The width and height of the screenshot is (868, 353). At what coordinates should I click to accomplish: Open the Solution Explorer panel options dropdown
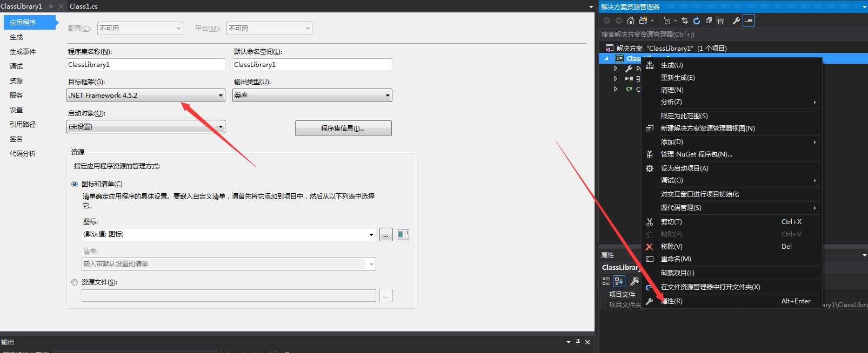click(x=864, y=6)
